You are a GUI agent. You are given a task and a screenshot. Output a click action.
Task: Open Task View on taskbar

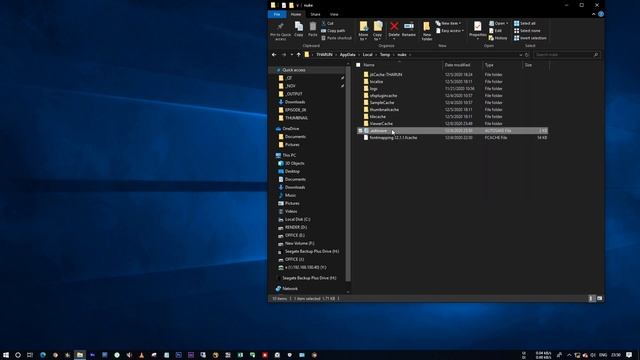(30, 355)
